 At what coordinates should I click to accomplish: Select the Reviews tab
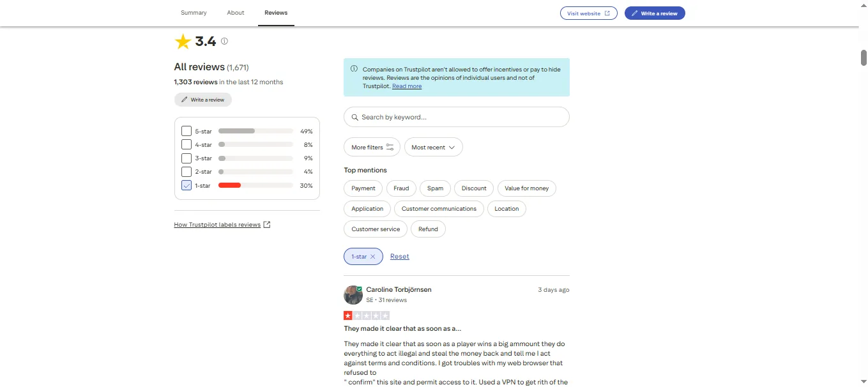click(276, 13)
